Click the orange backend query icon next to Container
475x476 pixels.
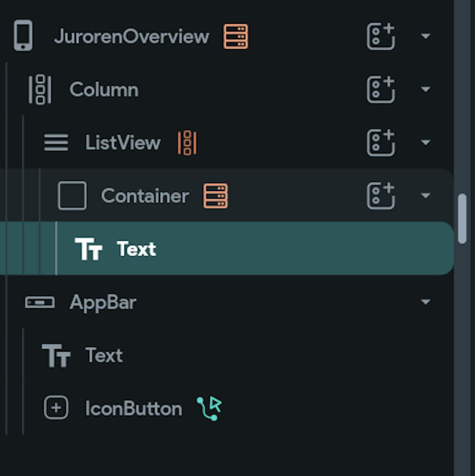click(216, 196)
